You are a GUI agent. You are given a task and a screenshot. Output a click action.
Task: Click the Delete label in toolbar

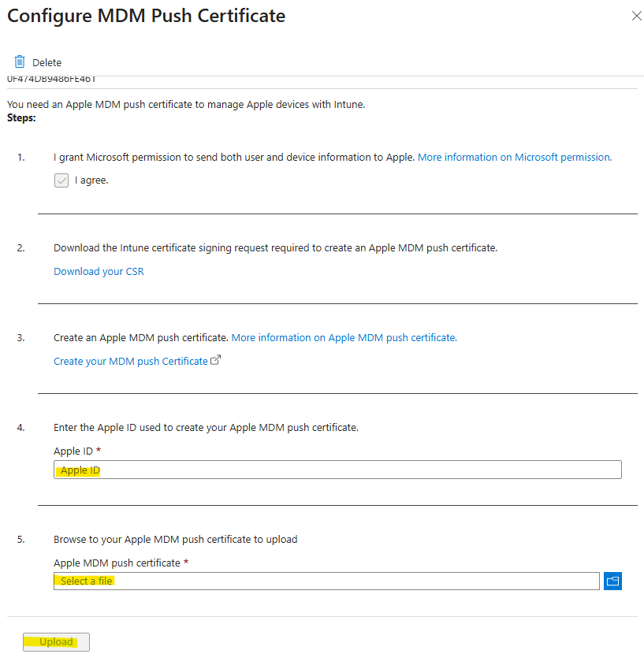pyautogui.click(x=47, y=63)
